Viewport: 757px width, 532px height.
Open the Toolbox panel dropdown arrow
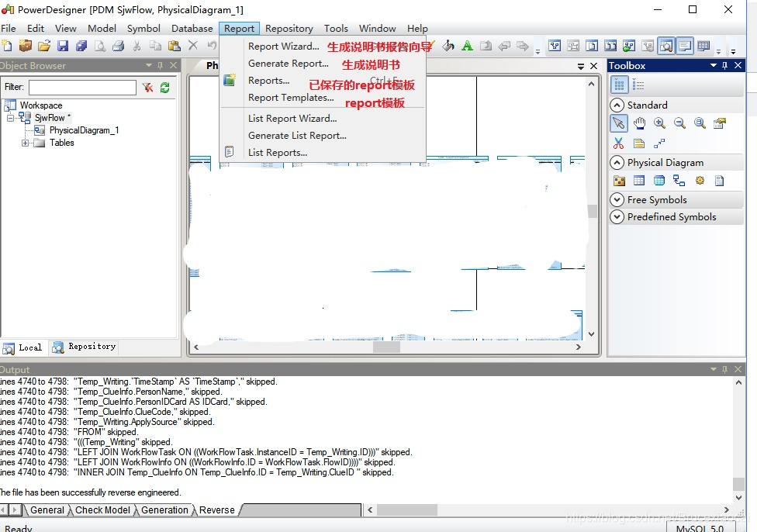click(x=713, y=65)
